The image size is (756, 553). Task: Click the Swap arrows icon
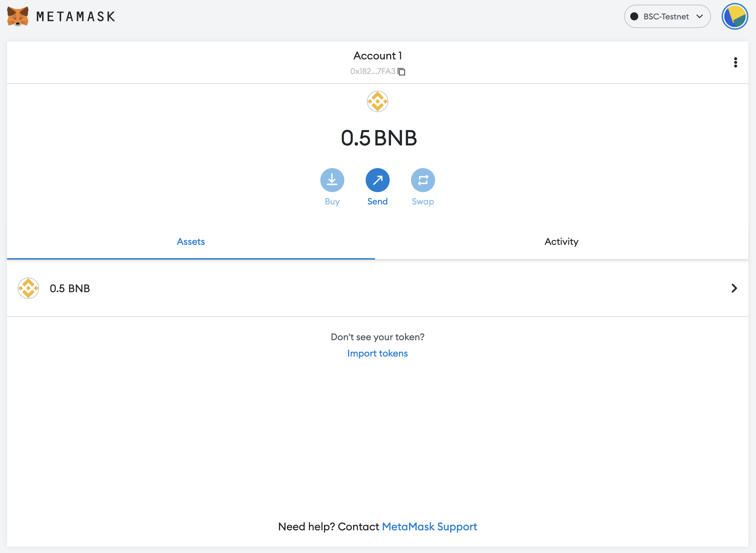(422, 180)
